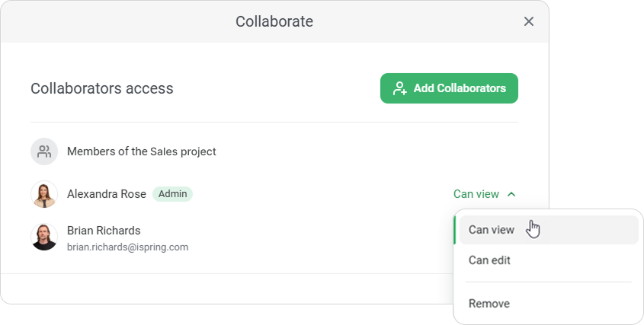Click the Members of the Sales project label
This screenshot has height=325, width=644.
(x=142, y=151)
